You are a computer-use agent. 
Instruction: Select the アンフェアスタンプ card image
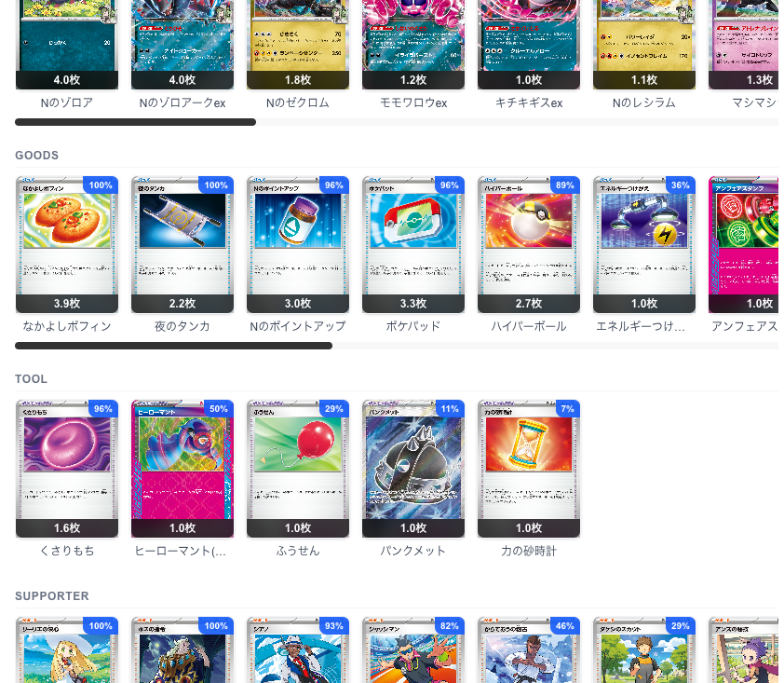click(744, 244)
